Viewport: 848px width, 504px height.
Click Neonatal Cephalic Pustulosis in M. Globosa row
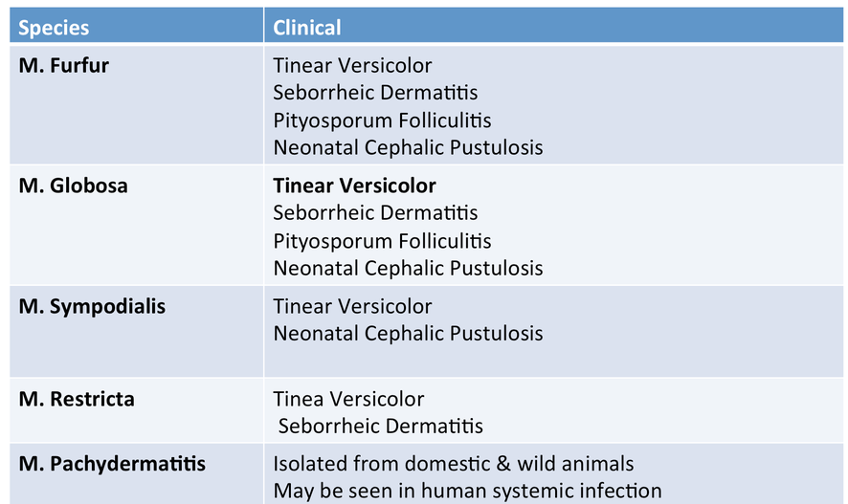(x=408, y=268)
